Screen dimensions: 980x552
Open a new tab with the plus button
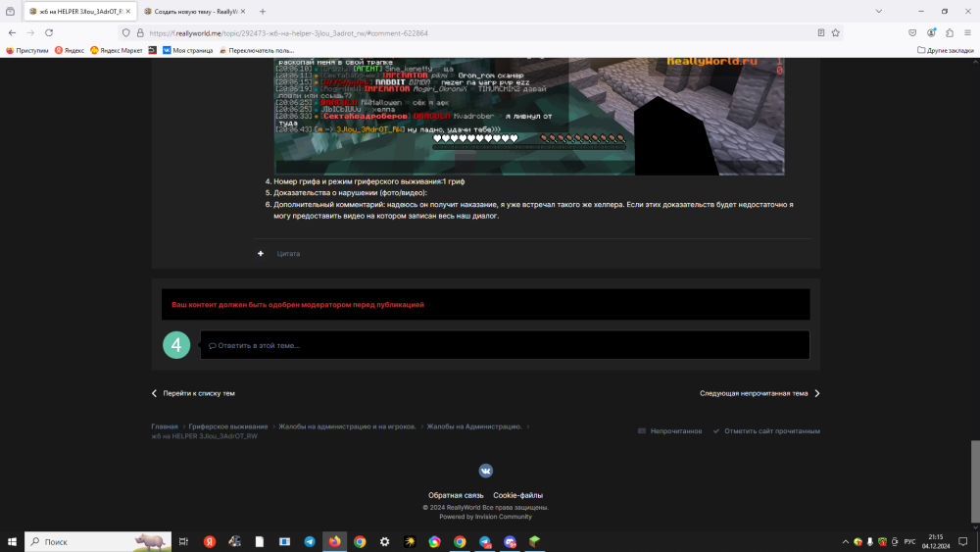[263, 11]
